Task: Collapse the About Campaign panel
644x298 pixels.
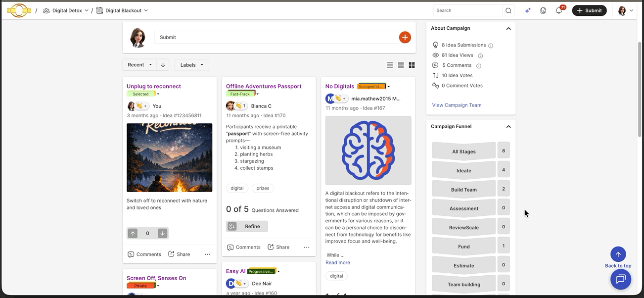Action: (508, 28)
